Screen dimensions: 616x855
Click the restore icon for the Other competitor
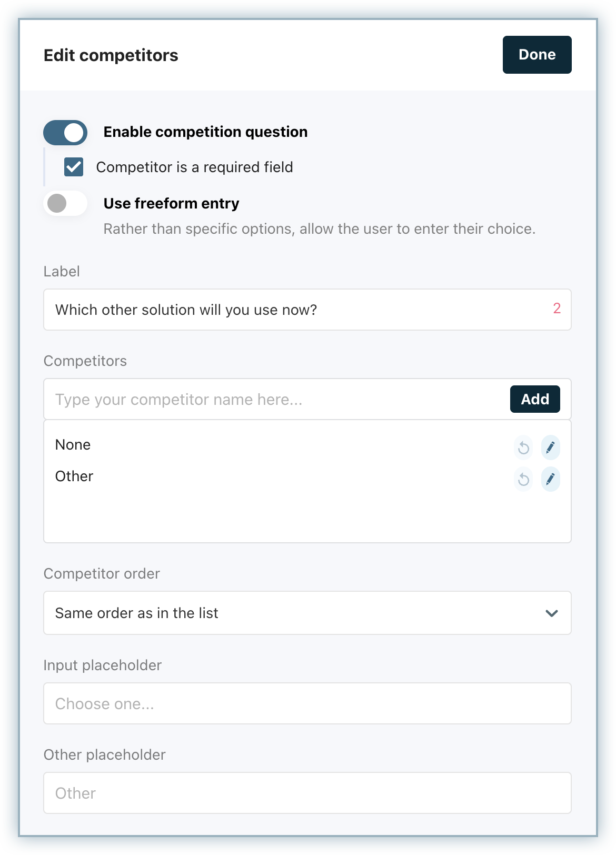click(523, 479)
